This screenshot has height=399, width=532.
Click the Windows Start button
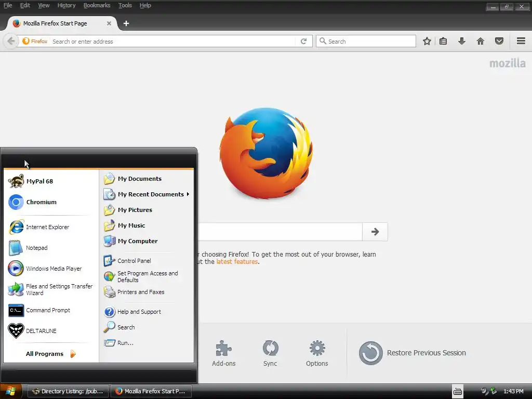tap(11, 391)
